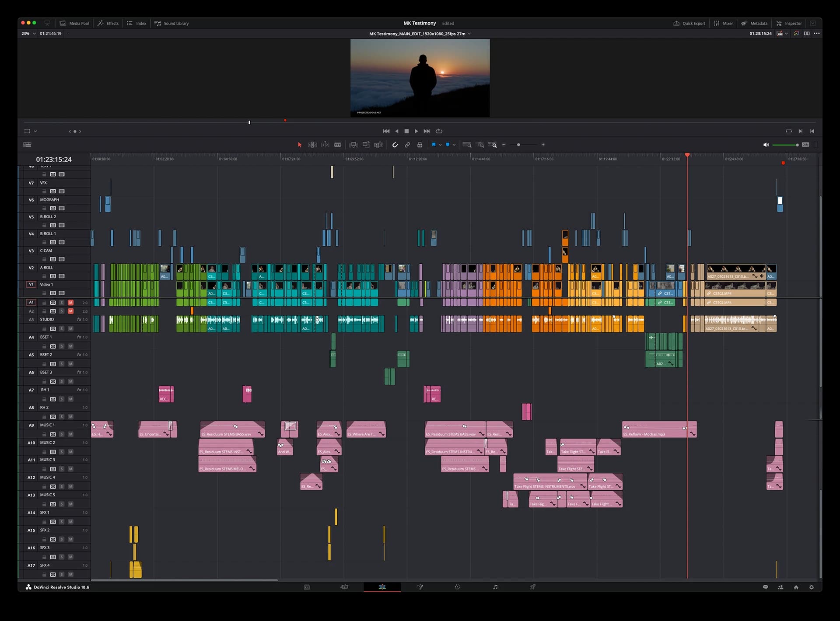Go to first frame transport button

pos(386,131)
